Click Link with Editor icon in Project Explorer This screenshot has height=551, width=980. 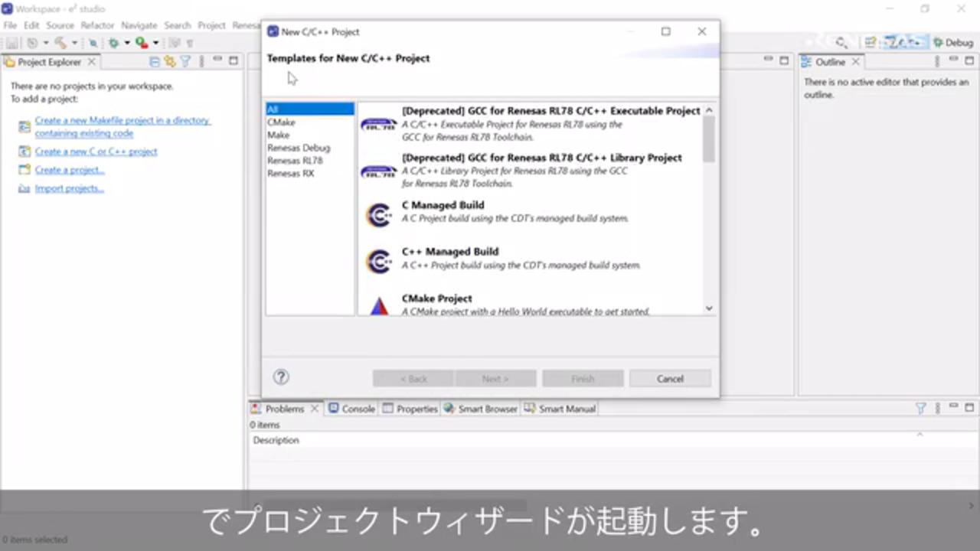pos(170,62)
